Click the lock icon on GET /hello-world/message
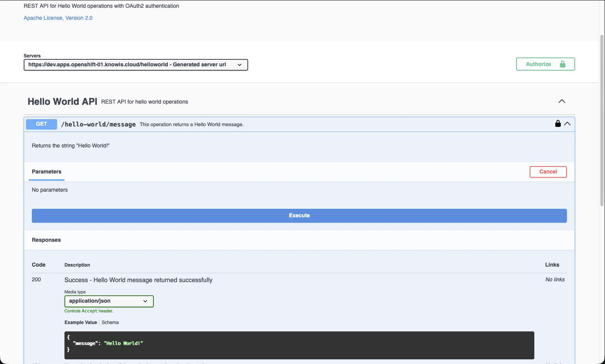Image resolution: width=605 pixels, height=364 pixels. [x=558, y=124]
